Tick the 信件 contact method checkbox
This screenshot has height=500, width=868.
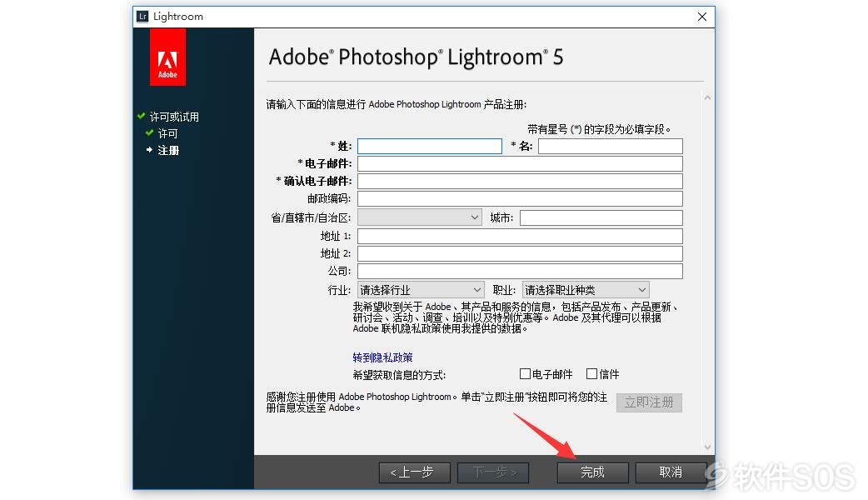[x=591, y=374]
